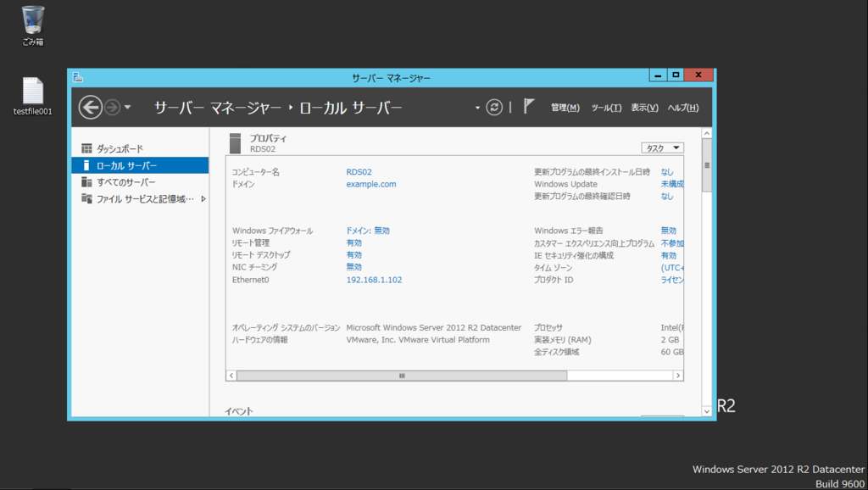868x490 pixels.
Task: Click the main vertical scrollbar up arrow
Action: 706,133
